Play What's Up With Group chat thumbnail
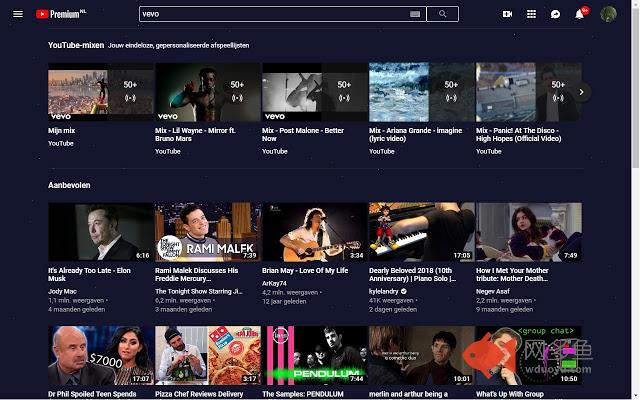640x400 pixels. click(529, 355)
